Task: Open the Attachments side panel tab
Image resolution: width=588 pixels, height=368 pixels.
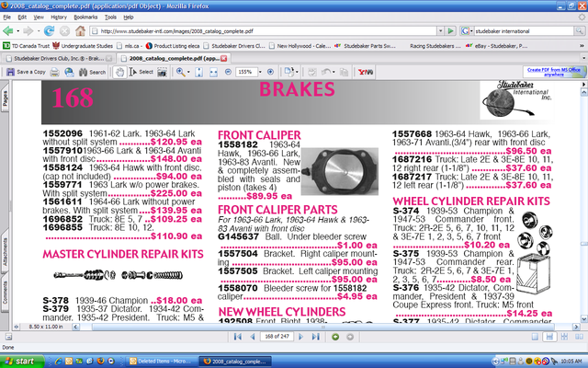Action: [5, 251]
